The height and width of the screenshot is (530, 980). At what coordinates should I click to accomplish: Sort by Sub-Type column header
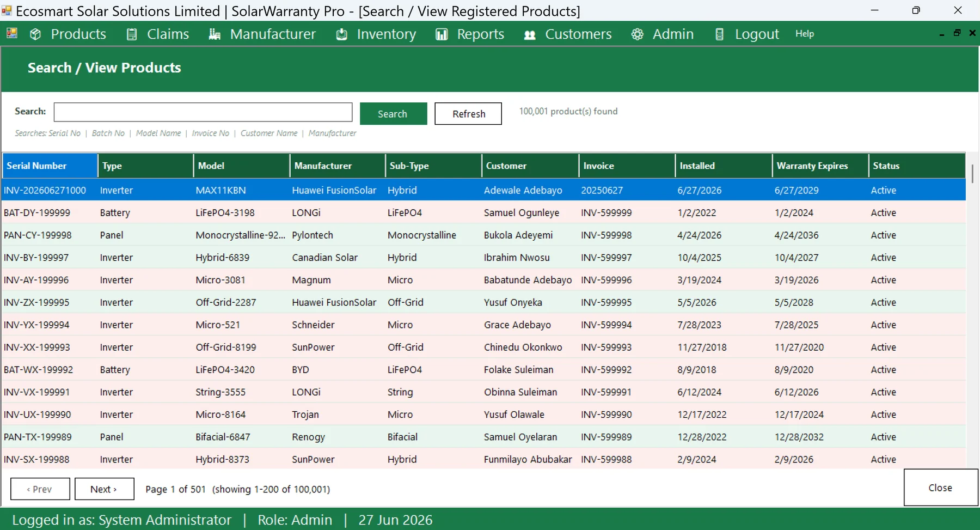(x=434, y=166)
